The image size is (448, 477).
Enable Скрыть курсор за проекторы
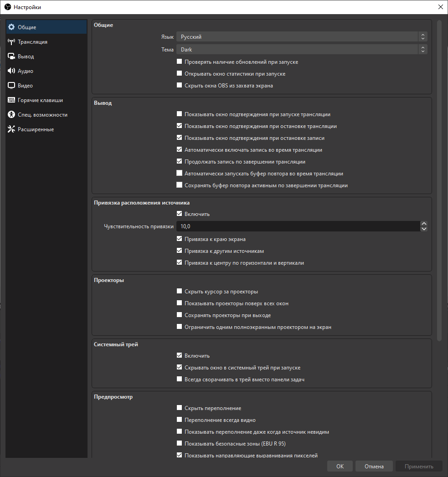[179, 291]
